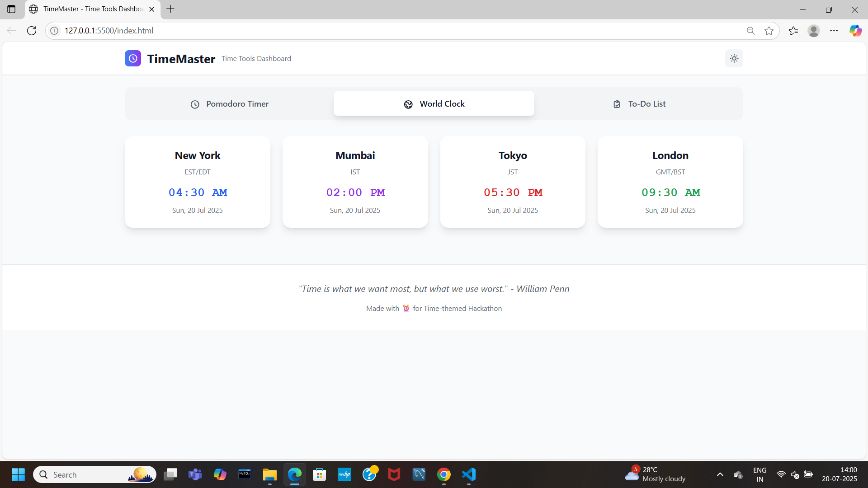Screen dimensions: 868x488
Task: Click the To-Do List clipboard icon
Action: (617, 104)
